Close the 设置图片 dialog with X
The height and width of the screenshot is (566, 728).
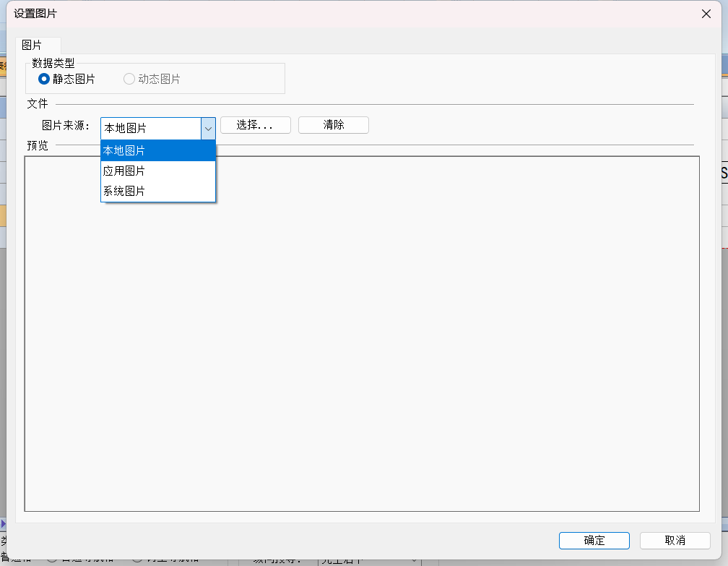pos(706,14)
